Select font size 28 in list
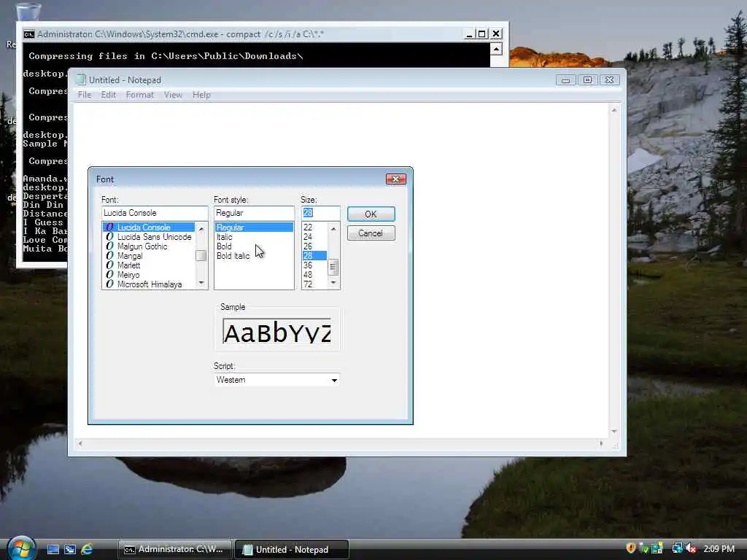 (x=314, y=256)
